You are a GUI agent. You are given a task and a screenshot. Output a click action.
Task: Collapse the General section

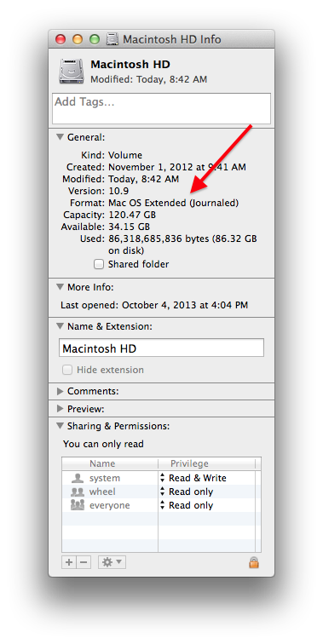[x=61, y=137]
